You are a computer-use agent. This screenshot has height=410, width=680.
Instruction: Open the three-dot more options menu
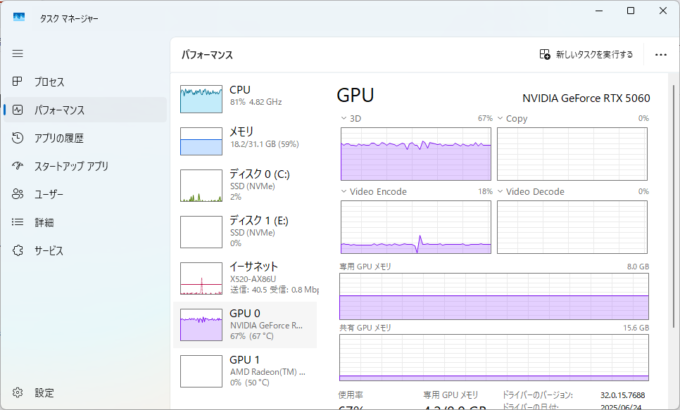click(x=660, y=55)
